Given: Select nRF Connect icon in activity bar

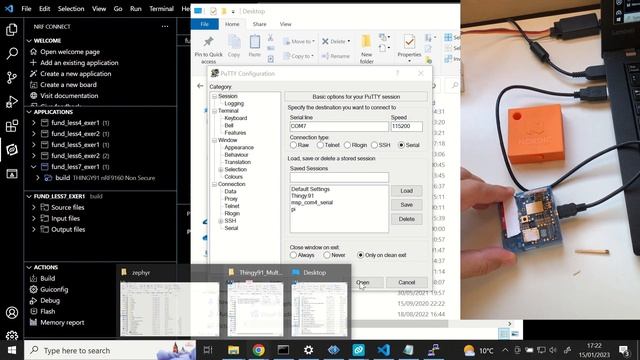Looking at the screenshot, I should click(12, 149).
